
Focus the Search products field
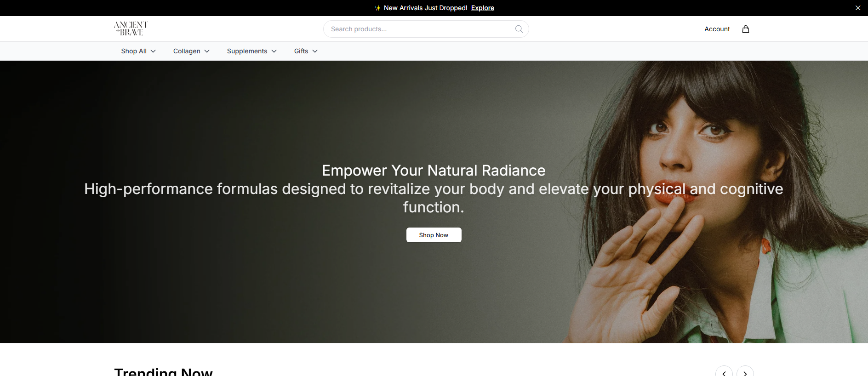pyautogui.click(x=426, y=29)
